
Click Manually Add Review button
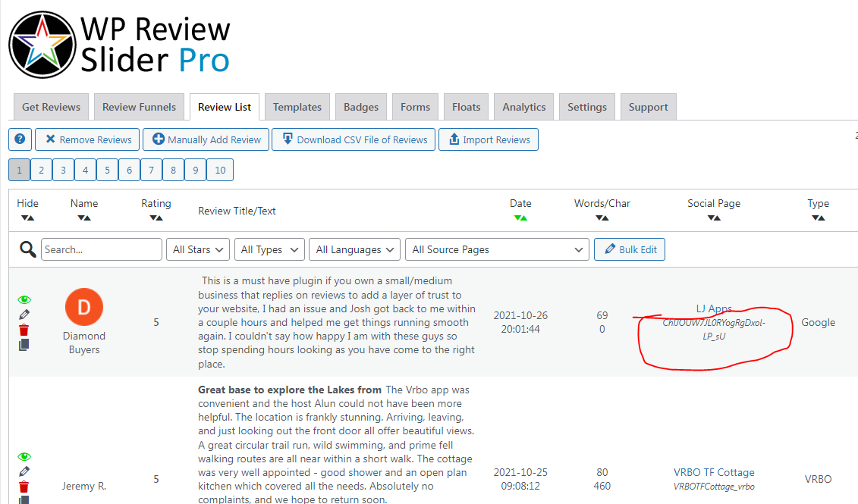click(x=206, y=139)
